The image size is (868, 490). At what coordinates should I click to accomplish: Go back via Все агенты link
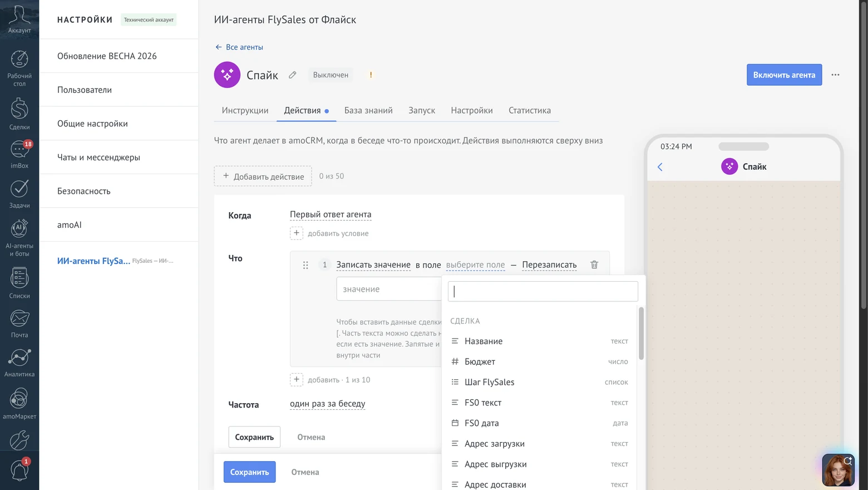tap(239, 47)
